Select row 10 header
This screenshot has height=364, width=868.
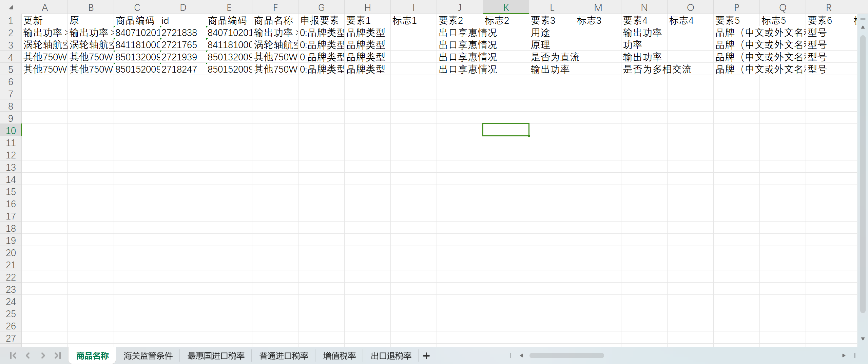tap(11, 130)
